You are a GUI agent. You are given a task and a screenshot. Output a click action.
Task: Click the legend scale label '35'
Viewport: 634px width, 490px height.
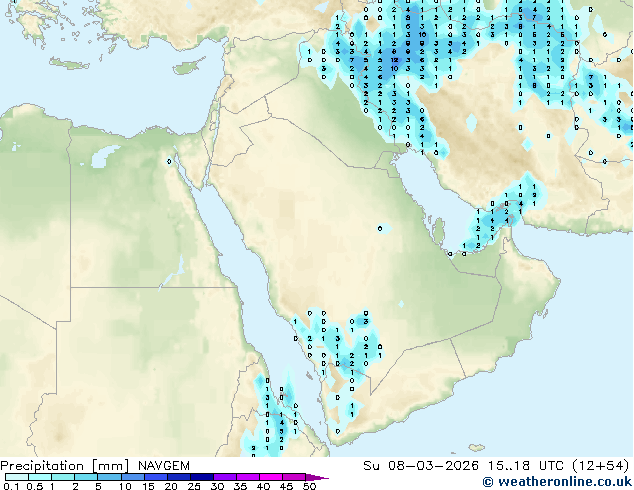tap(240, 486)
